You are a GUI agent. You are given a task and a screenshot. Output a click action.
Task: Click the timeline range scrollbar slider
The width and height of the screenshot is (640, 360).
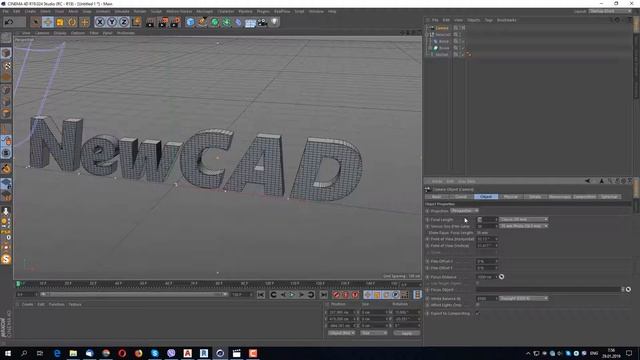pyautogui.click(x=134, y=294)
